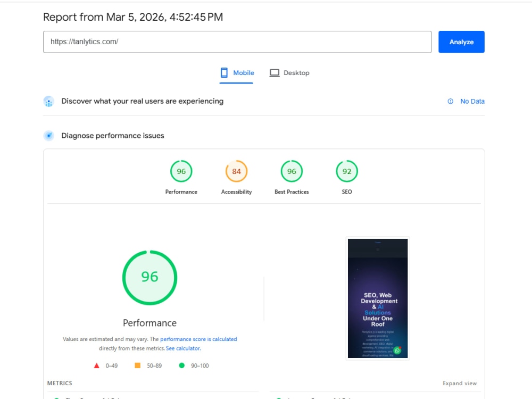532x399 pixels.
Task: Switch to the Mobile tab
Action: point(237,73)
